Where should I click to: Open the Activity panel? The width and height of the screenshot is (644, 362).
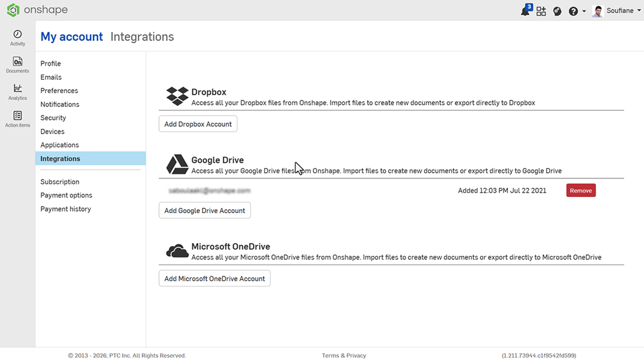17,37
